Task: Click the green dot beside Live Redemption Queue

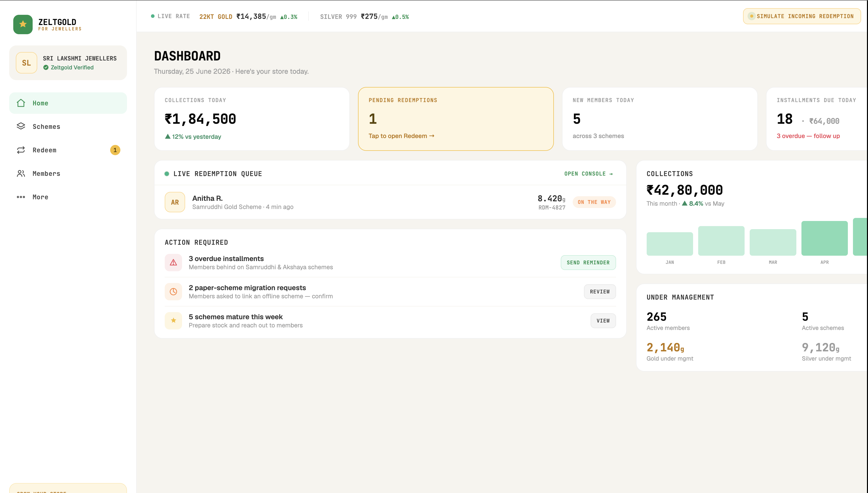Action: point(167,174)
